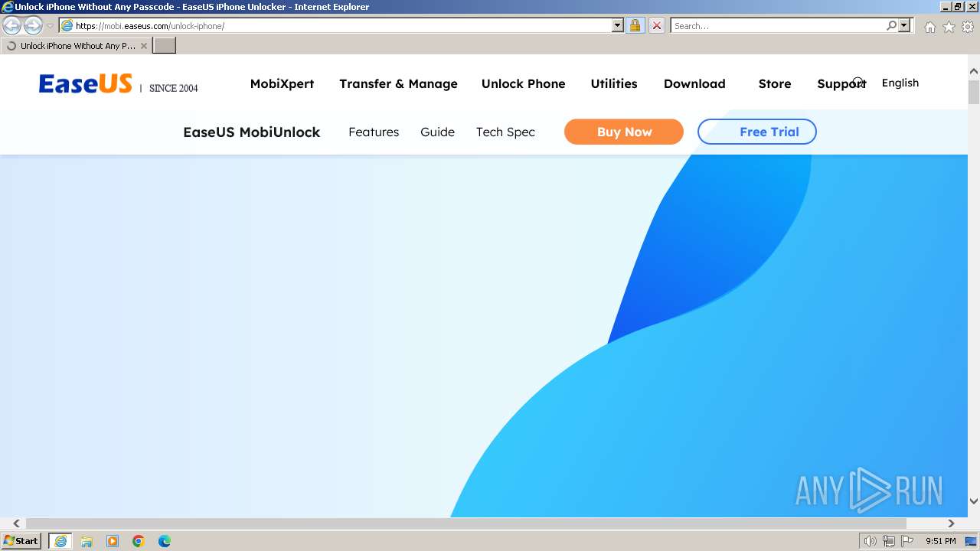
Task: Launch Microsoft Edge from the taskbar
Action: (165, 541)
